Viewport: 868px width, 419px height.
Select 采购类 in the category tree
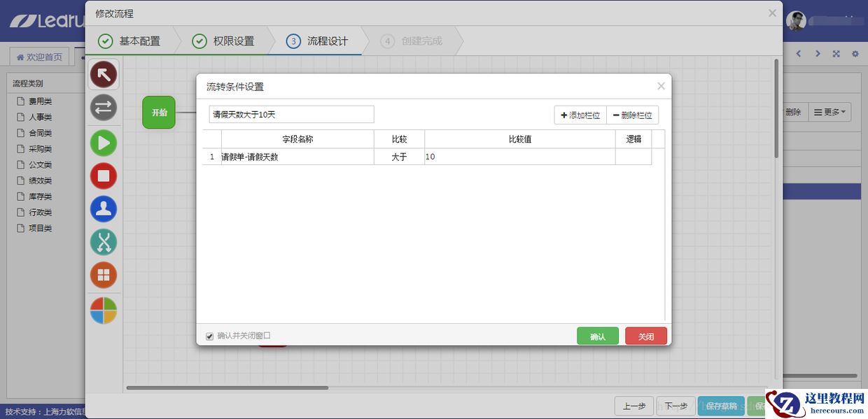[x=40, y=149]
